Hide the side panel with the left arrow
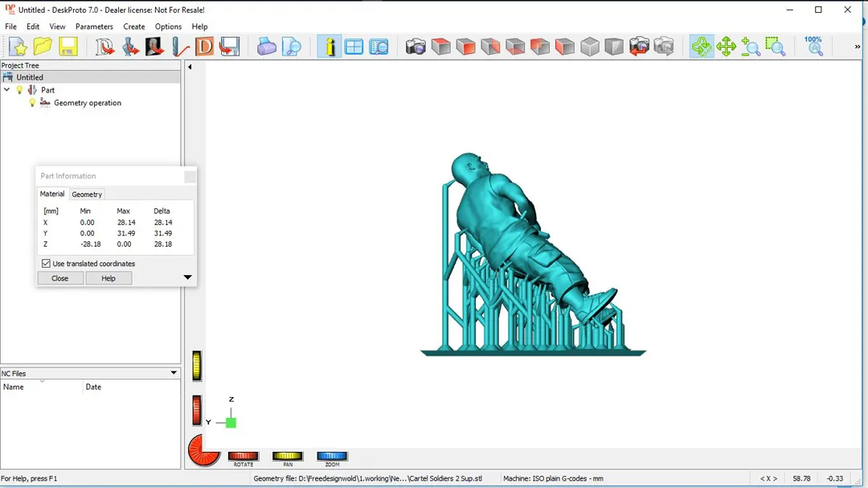This screenshot has width=868, height=488. 190,67
